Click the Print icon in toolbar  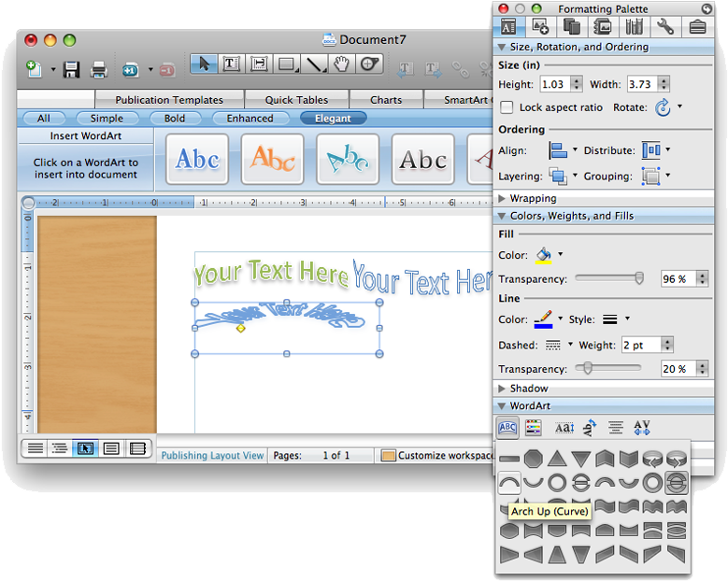pos(98,69)
